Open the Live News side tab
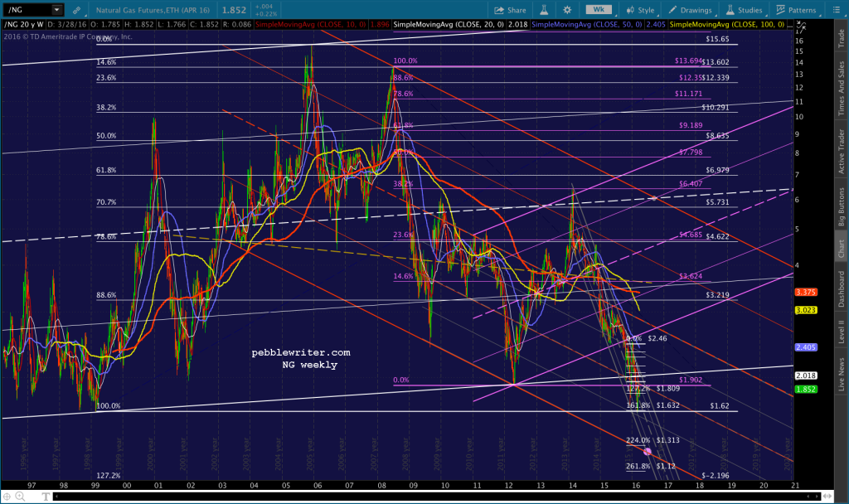Screen dimensions: 849x504 click(x=841, y=374)
